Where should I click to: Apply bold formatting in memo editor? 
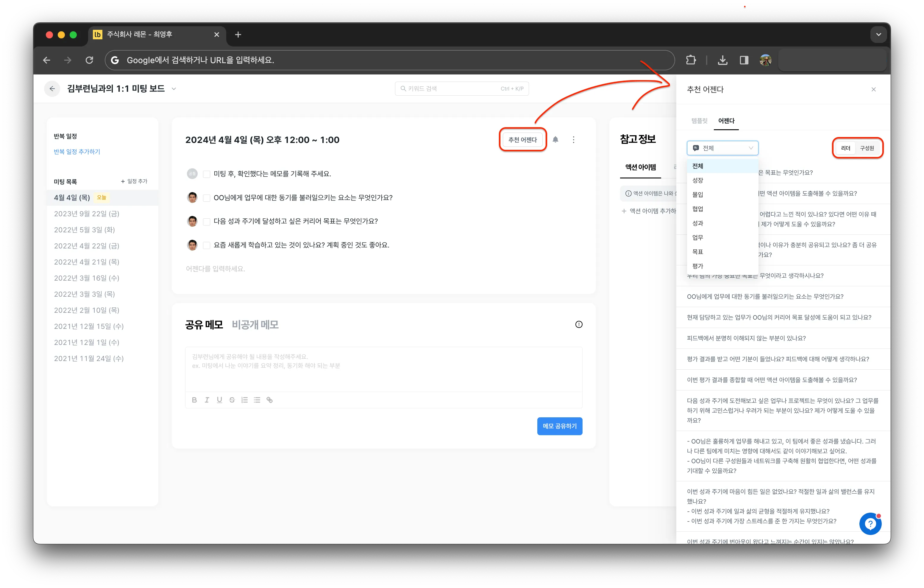pos(194,400)
